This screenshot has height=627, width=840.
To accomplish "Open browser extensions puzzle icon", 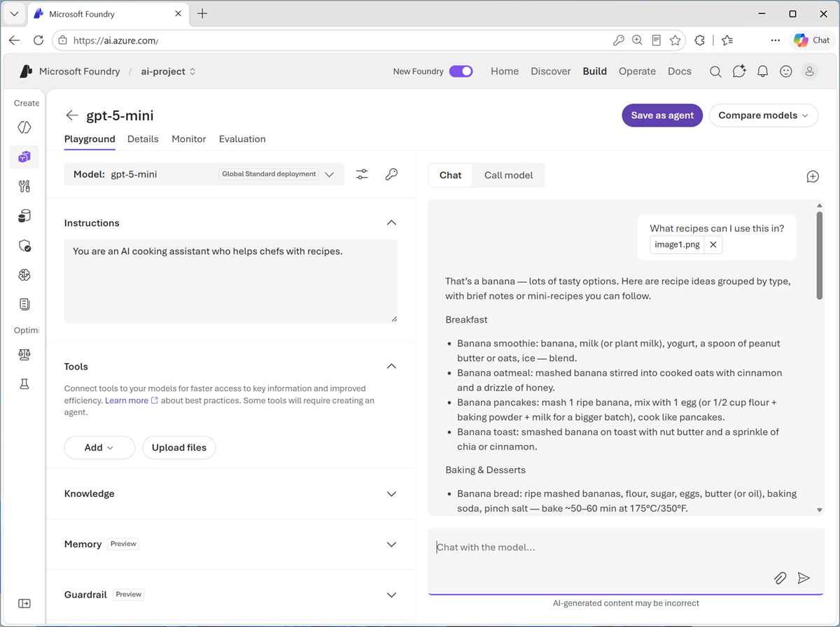I will pyautogui.click(x=699, y=41).
